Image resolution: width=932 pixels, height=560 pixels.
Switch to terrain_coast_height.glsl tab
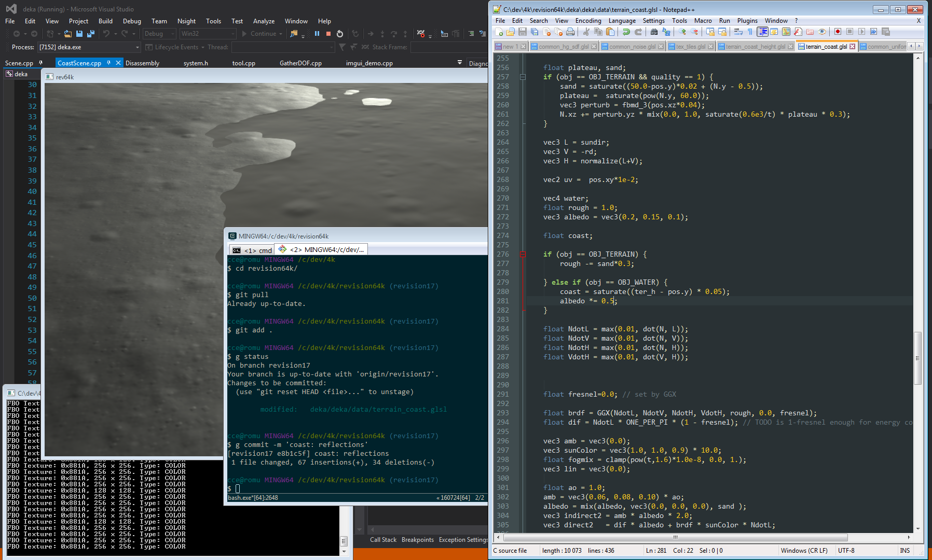coord(755,47)
